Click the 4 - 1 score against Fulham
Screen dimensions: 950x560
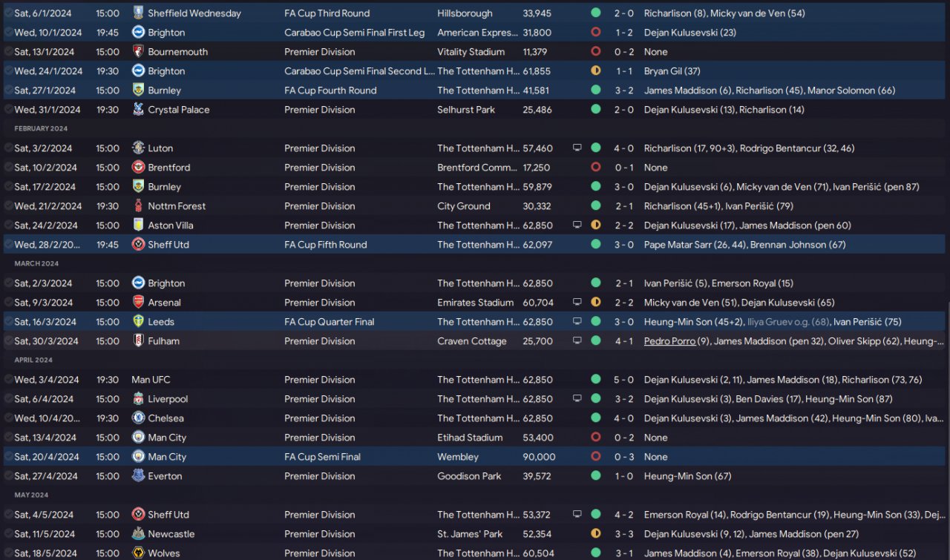pyautogui.click(x=624, y=341)
